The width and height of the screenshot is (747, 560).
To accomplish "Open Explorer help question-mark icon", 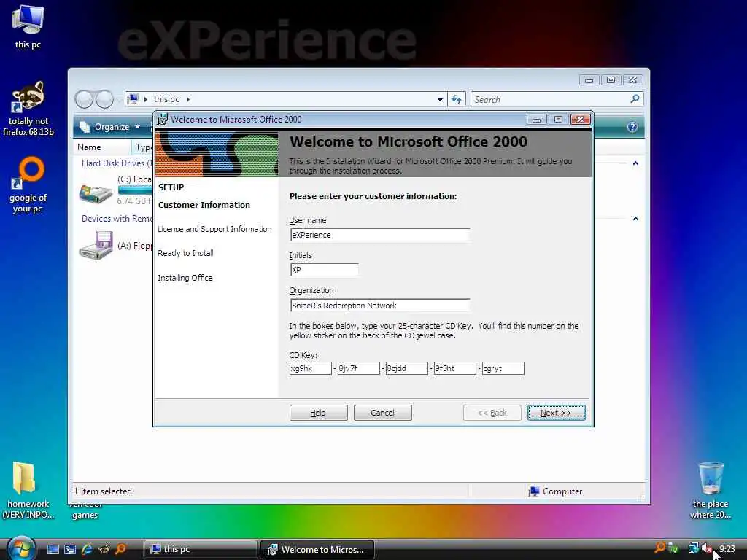I will click(632, 127).
